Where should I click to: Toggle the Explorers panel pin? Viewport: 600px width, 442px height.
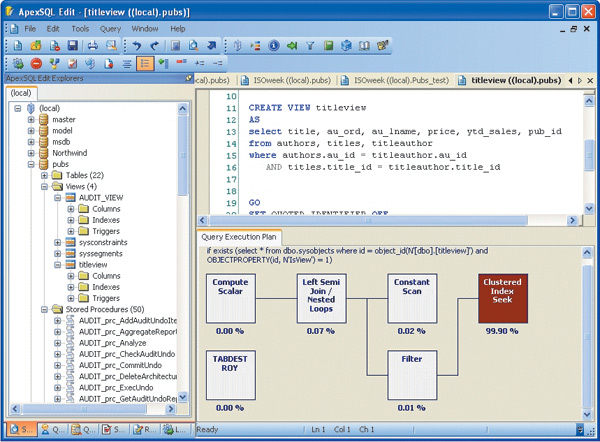coord(188,78)
